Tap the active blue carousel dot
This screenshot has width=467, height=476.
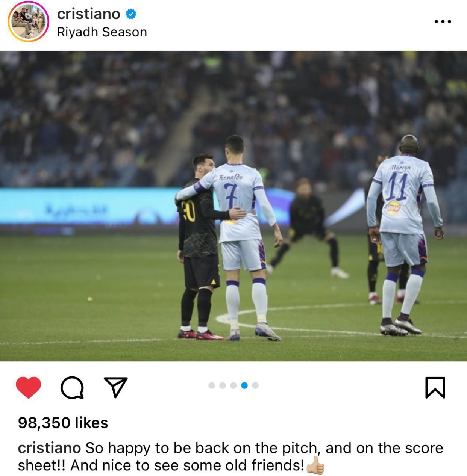pos(244,385)
